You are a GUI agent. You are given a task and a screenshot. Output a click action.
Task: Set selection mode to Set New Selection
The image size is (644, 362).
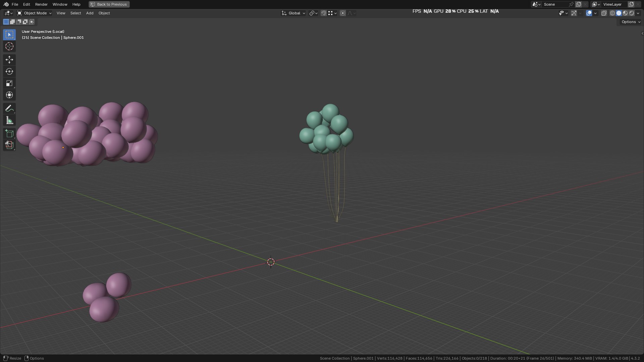(6, 22)
